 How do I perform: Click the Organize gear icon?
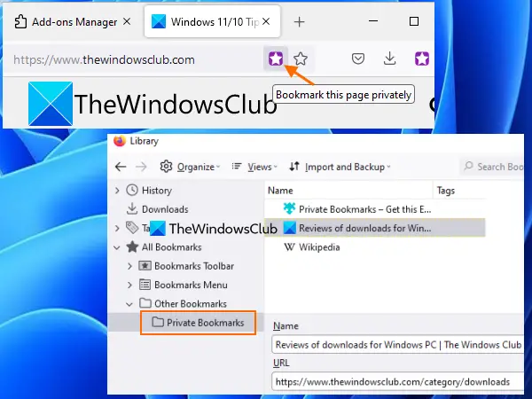pos(166,167)
